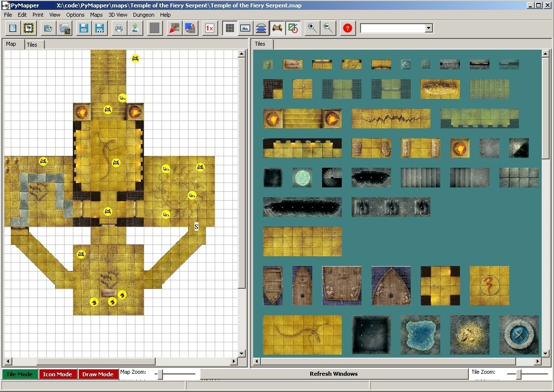
Task: Click the red arrow tile resize icon
Action: click(x=174, y=28)
